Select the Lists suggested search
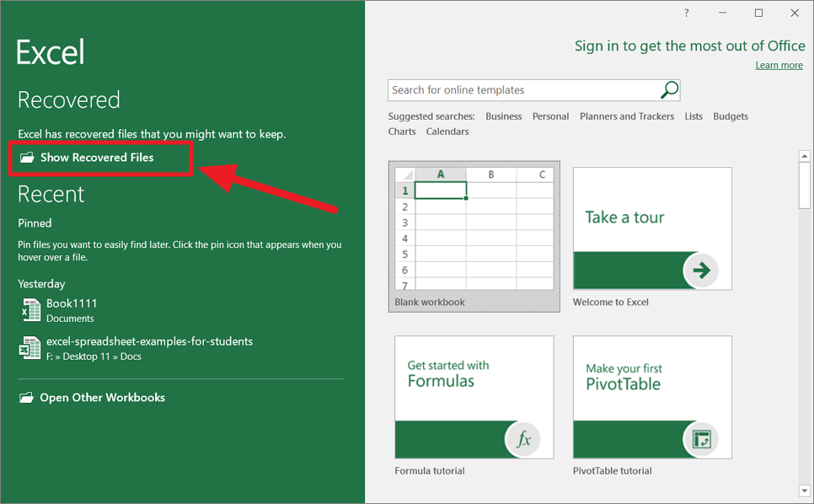 pos(694,116)
